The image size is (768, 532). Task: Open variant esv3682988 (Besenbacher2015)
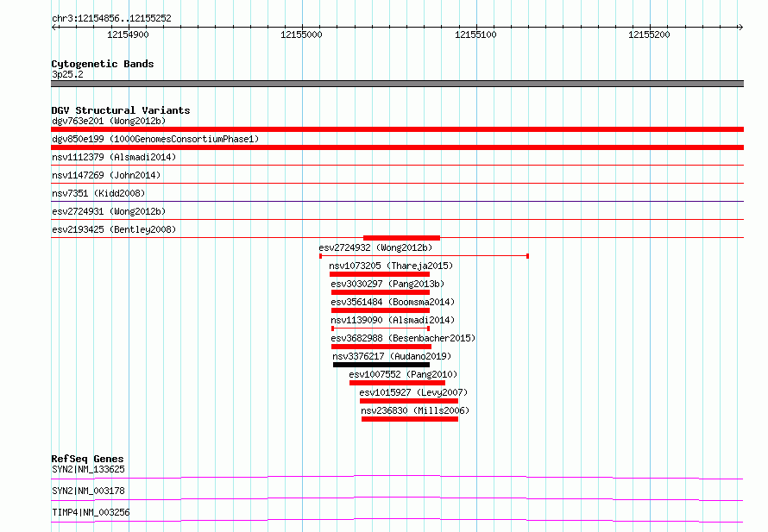403,338
